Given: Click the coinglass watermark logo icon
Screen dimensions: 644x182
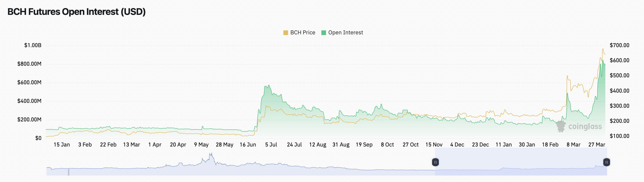Looking at the screenshot, I should [x=560, y=127].
